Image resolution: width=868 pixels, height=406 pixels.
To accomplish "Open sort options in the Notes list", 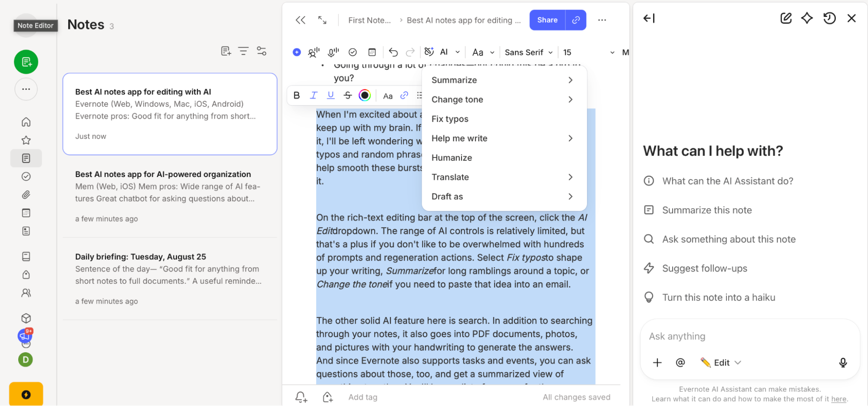I will pyautogui.click(x=244, y=51).
